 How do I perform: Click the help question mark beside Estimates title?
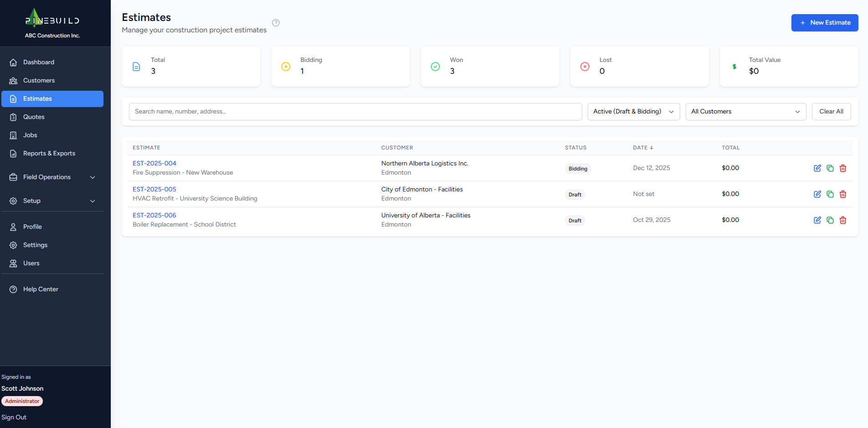pyautogui.click(x=276, y=23)
